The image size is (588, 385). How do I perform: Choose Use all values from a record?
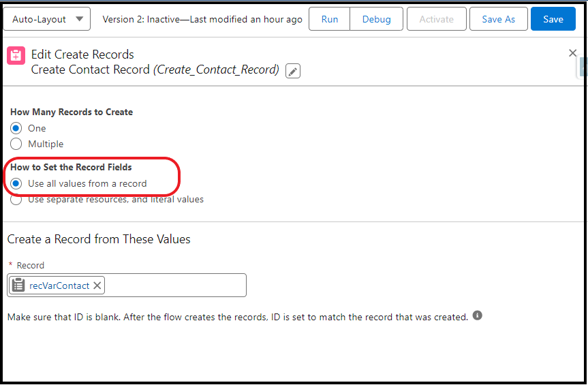(16, 184)
